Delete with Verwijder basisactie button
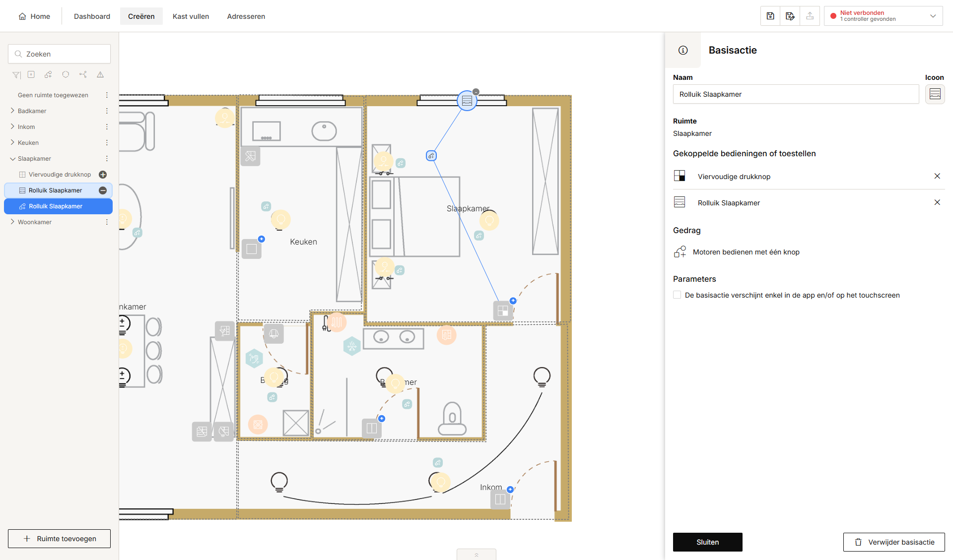 [894, 542]
